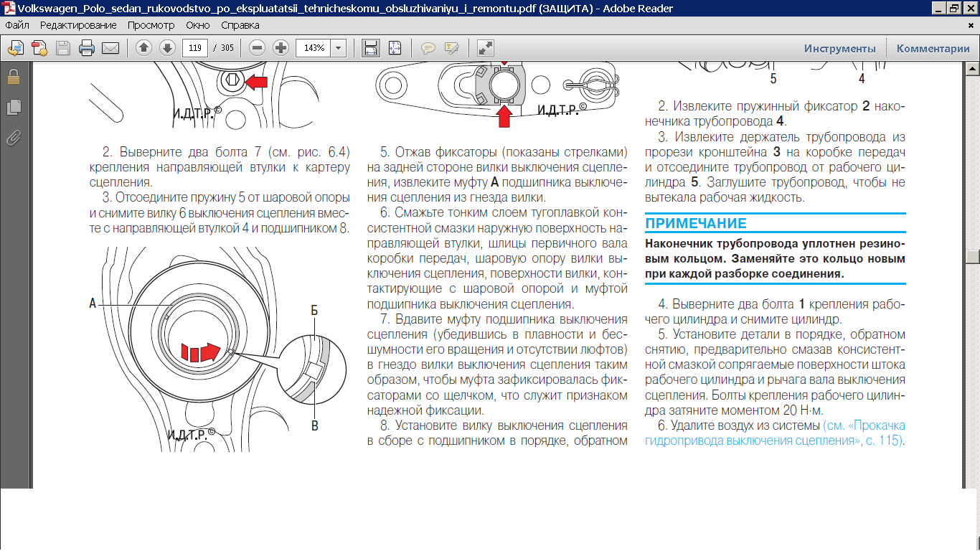Click the convert to PDF online icon
Viewport: 980px width, 551px height.
[x=39, y=48]
